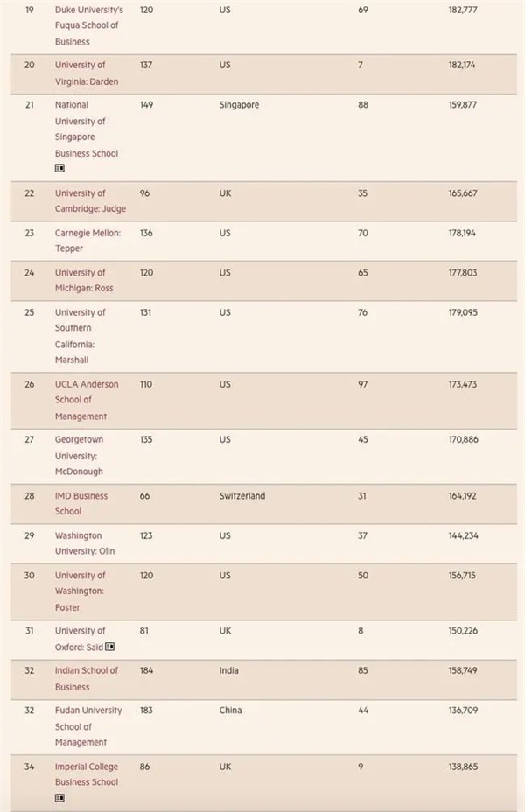The height and width of the screenshot is (812, 525).
Task: Open Fudan University School of Management link
Action: click(x=87, y=726)
